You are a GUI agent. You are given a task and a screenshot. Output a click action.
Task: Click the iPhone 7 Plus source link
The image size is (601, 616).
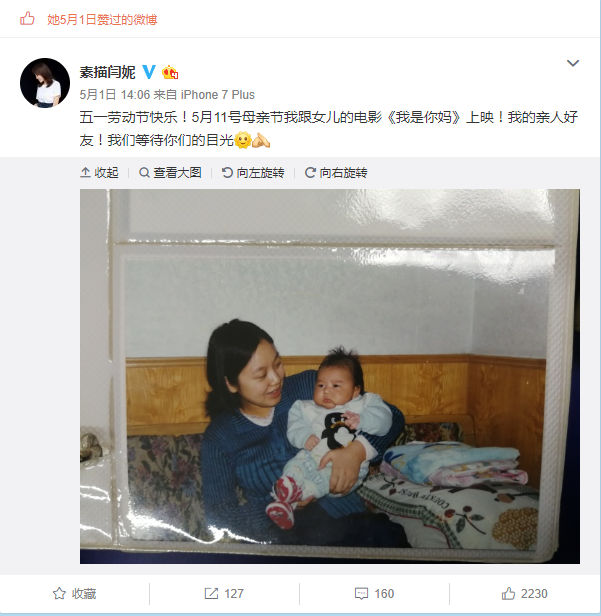pos(218,95)
